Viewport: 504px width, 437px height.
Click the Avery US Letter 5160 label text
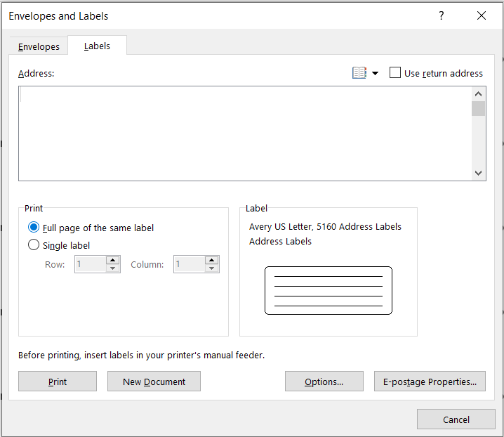[x=325, y=226]
